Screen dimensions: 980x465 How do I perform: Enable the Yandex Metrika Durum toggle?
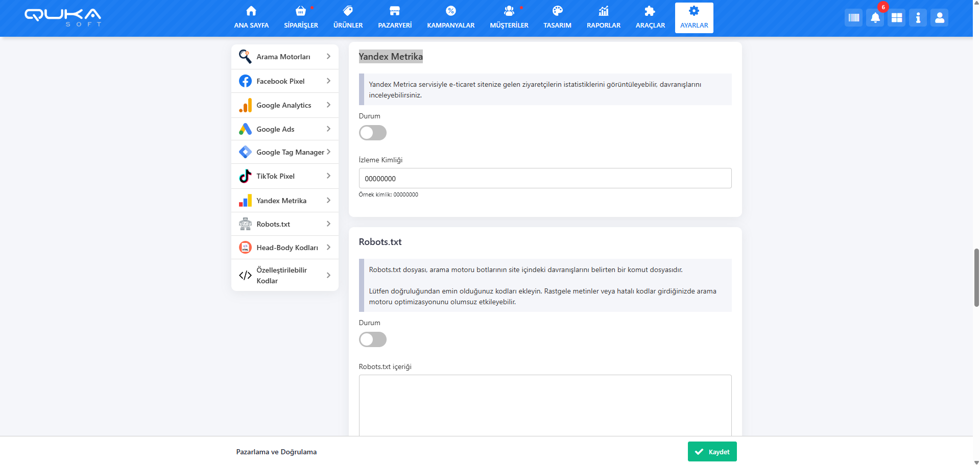coord(372,133)
